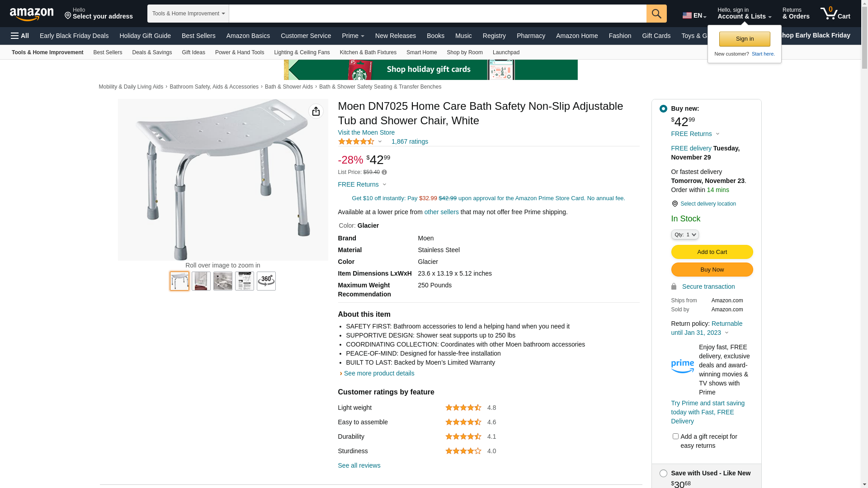Open the 1,867 ratings link
This screenshot has width=868, height=488.
(x=410, y=142)
